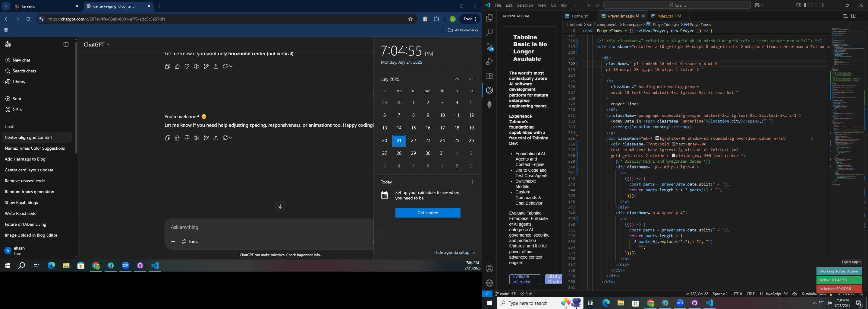Open the VS Code Search view
The height and width of the screenshot is (309, 868).
point(489,32)
